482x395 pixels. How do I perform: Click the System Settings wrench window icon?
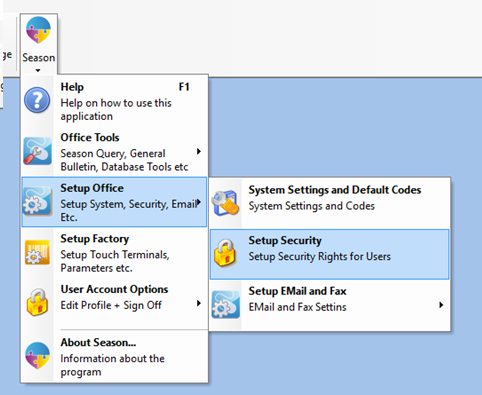(x=226, y=202)
